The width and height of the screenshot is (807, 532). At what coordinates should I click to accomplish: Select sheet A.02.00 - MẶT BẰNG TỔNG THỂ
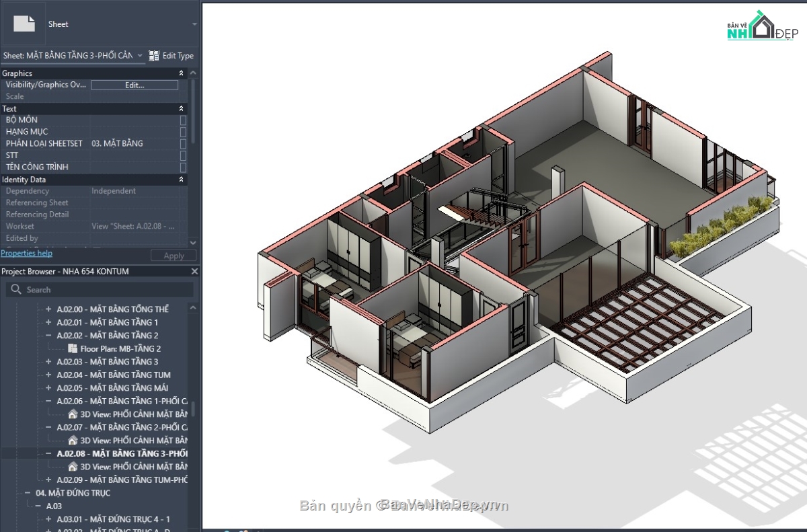tap(113, 309)
